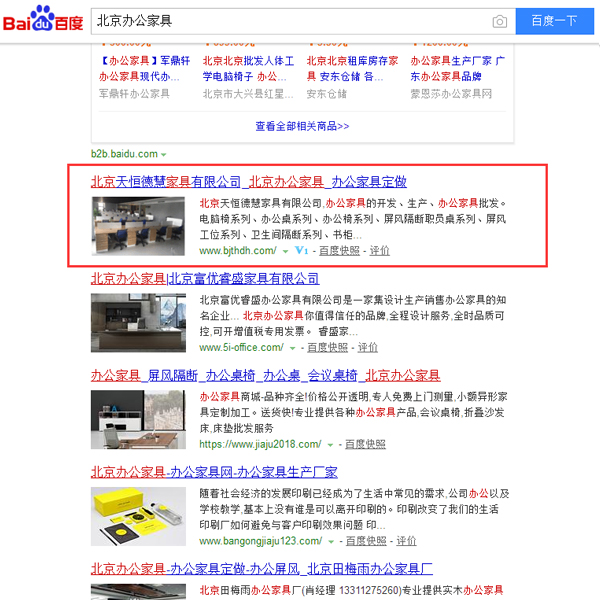Image resolution: width=600 pixels, height=600 pixels.
Task: Click 查看全部相关商品 link
Action: coord(302,126)
